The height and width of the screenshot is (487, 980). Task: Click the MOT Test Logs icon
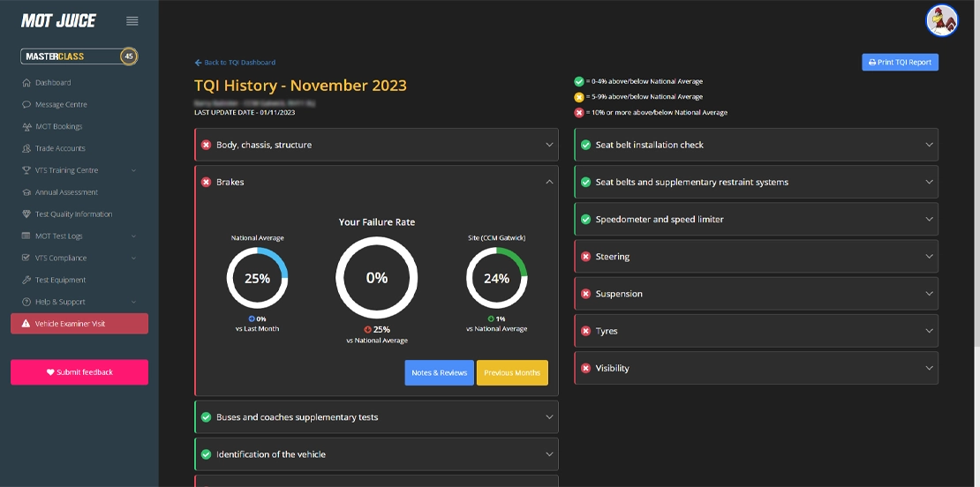click(x=26, y=236)
